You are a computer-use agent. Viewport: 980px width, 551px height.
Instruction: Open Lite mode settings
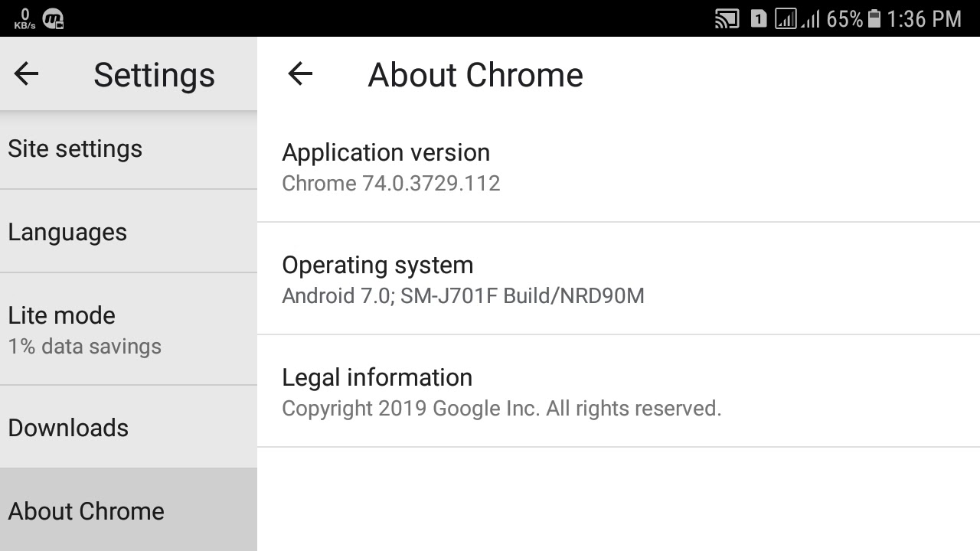click(129, 330)
